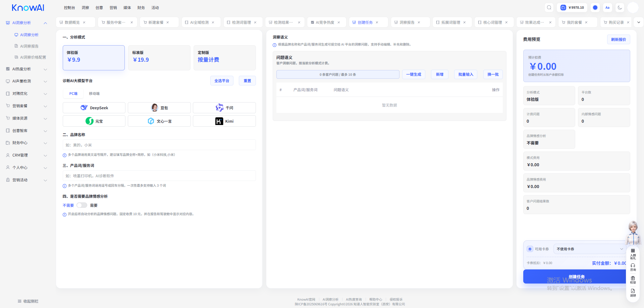Open the 入群有礼 QR code widget

pos(633,254)
